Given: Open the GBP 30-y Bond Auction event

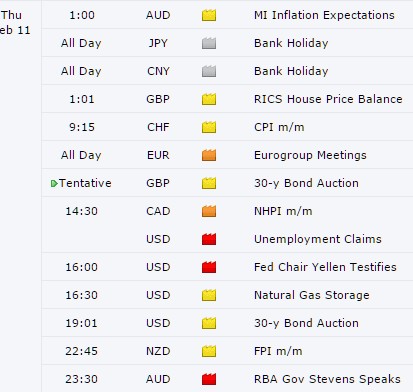Looking at the screenshot, I should coord(306,183).
